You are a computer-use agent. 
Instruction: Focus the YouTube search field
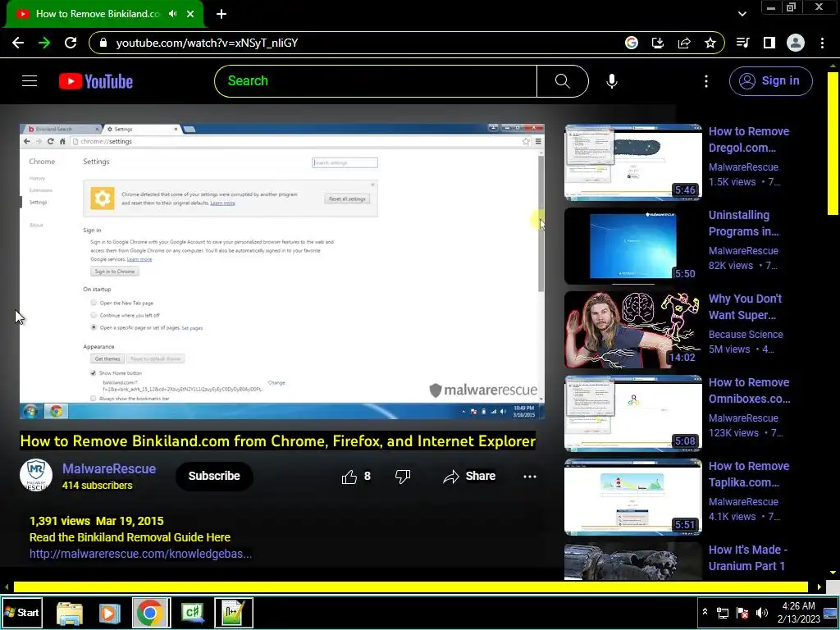(x=376, y=81)
